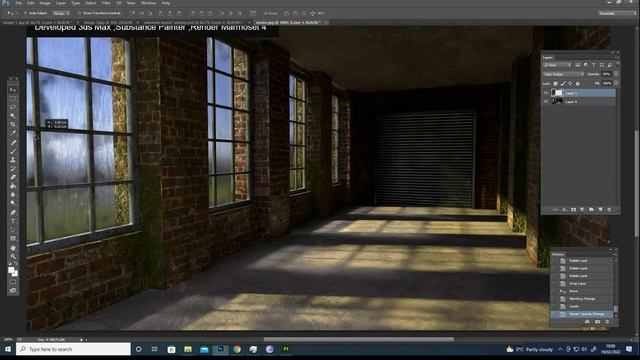Switch to the document tab at 50% zoom
The image size is (640, 360).
click(x=108, y=22)
